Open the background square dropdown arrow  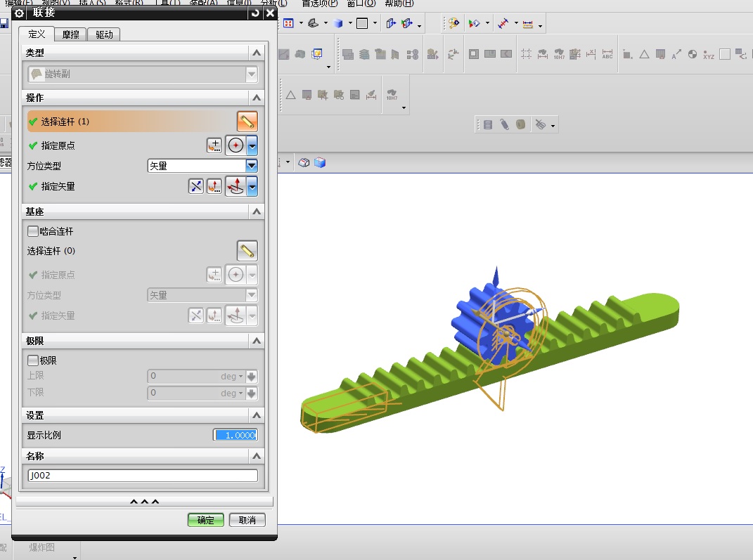pos(375,23)
